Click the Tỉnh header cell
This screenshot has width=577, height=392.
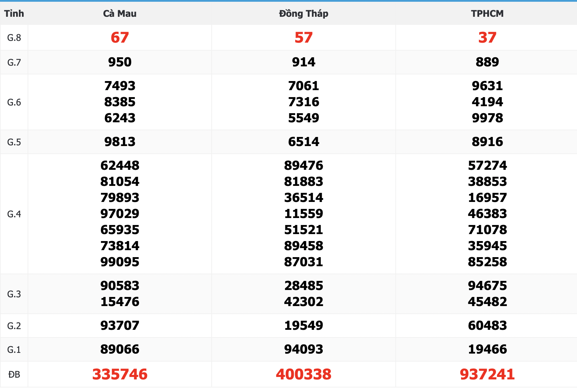(x=14, y=14)
